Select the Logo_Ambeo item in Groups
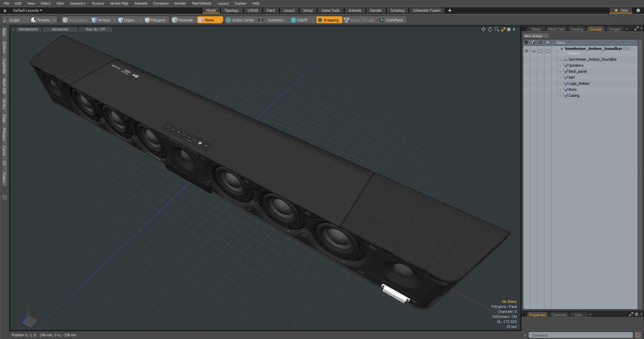Image resolution: width=644 pixels, height=339 pixels. [x=579, y=83]
